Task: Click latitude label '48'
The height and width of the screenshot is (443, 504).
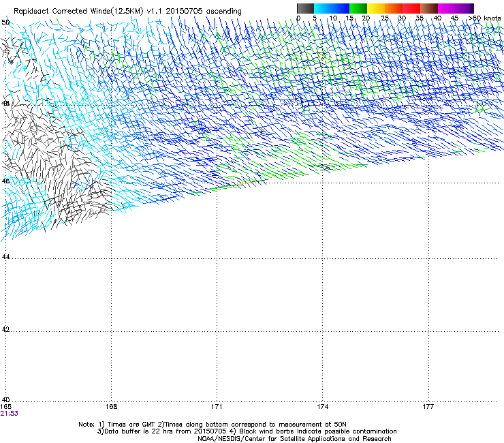Action: [5, 104]
